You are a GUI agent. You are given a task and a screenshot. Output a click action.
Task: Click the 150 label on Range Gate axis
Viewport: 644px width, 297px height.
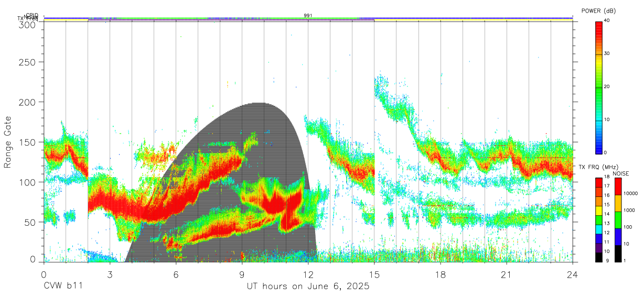click(x=28, y=142)
